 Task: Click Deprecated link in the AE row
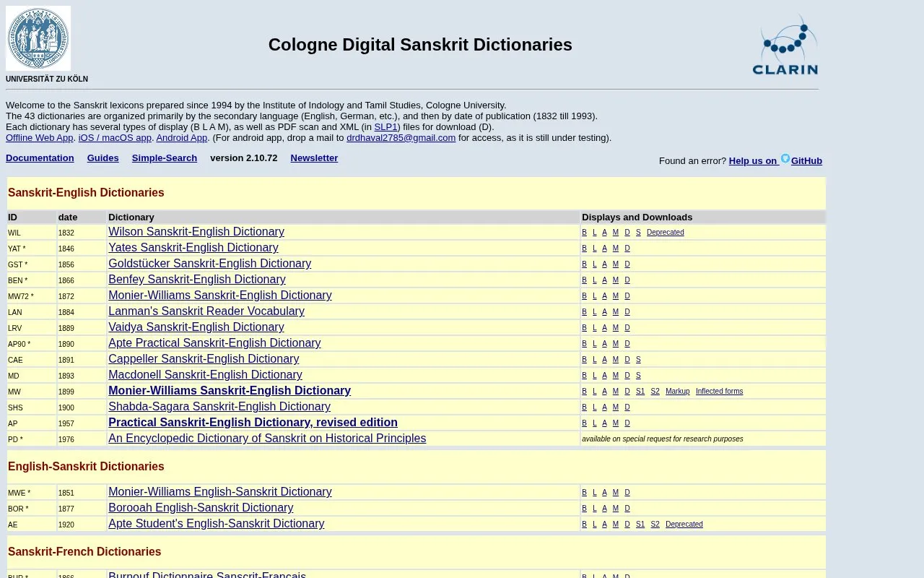tap(684, 525)
